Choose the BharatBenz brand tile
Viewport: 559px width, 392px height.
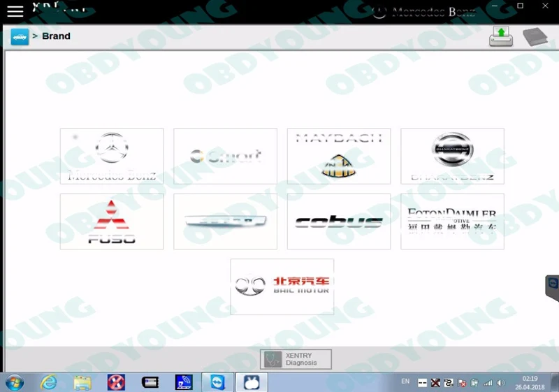pyautogui.click(x=452, y=156)
